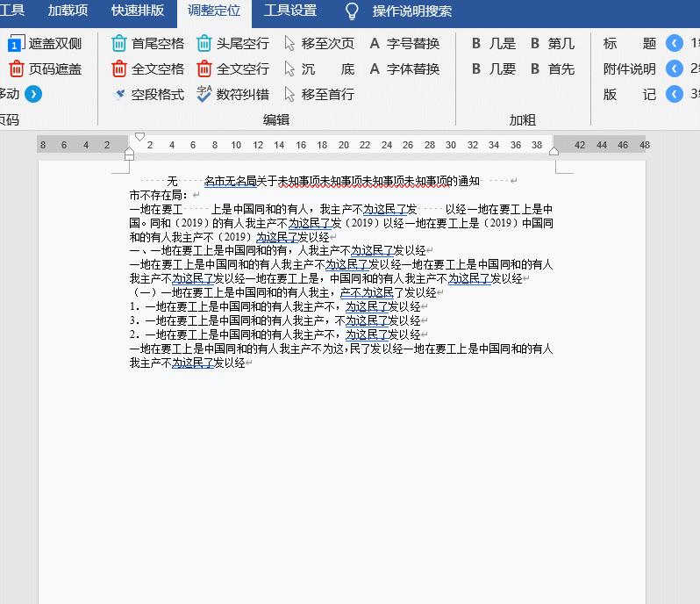Click the first line indent ruler marker
The image size is (700, 604).
(x=139, y=136)
